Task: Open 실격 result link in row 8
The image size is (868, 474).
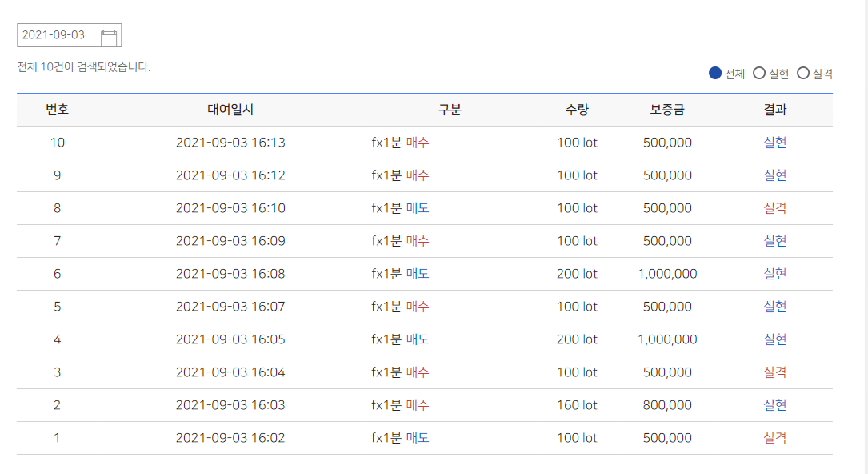Action: click(x=775, y=208)
